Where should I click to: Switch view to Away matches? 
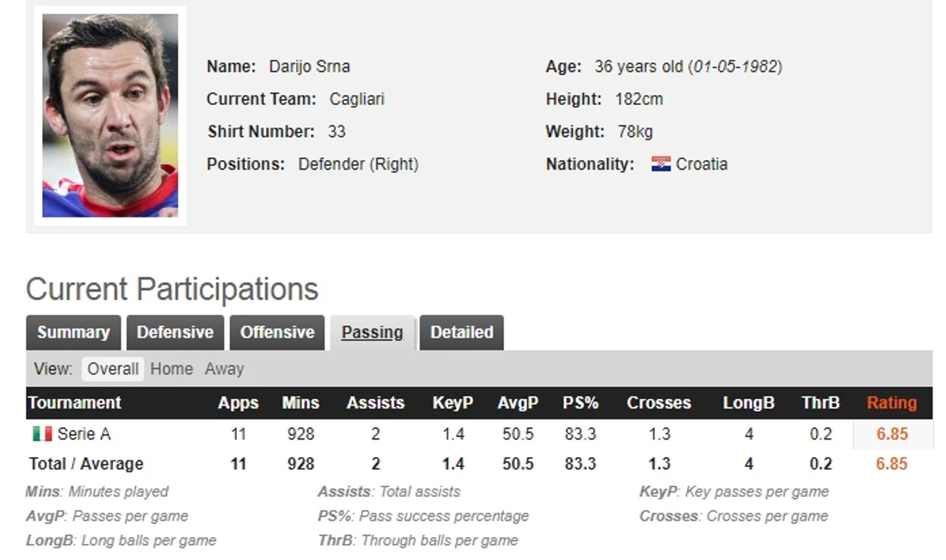click(224, 369)
